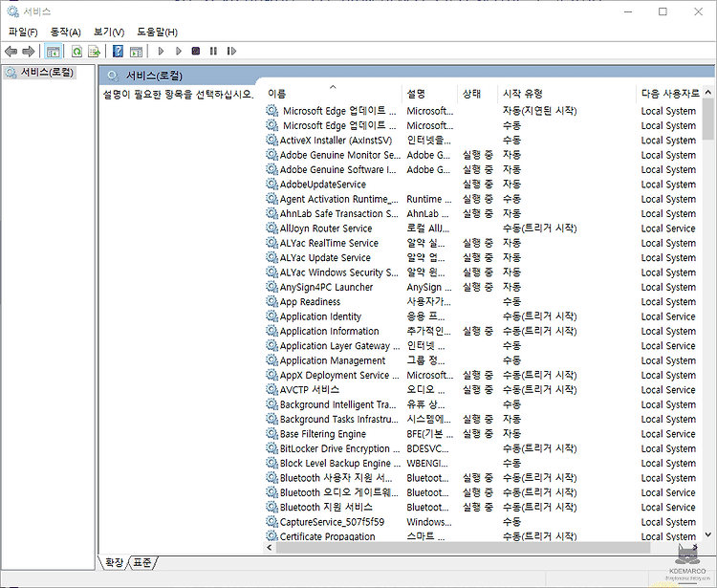
Task: Click the ALYac Update Service name
Action: point(325,257)
